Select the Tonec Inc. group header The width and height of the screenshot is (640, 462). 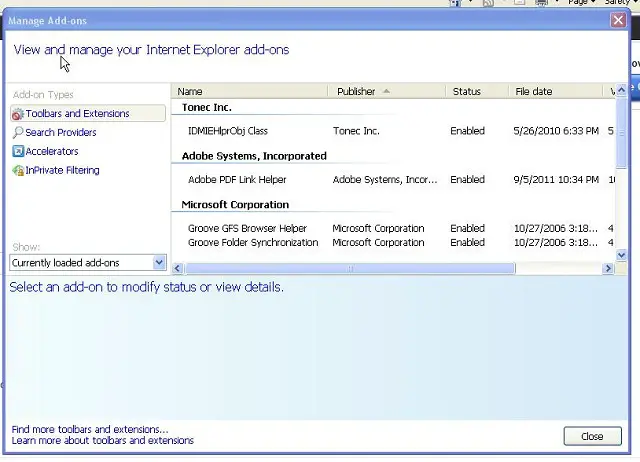[207, 107]
